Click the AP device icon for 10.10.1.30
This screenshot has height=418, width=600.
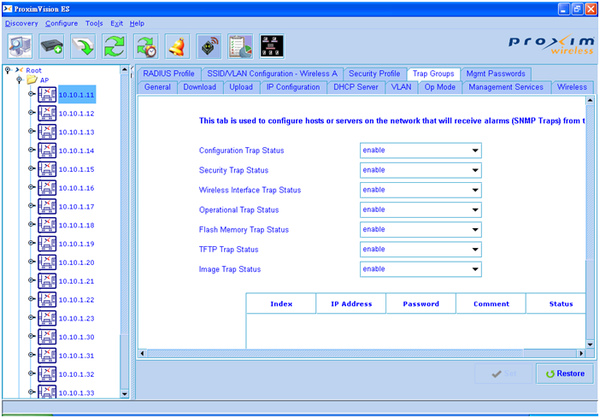point(47,337)
